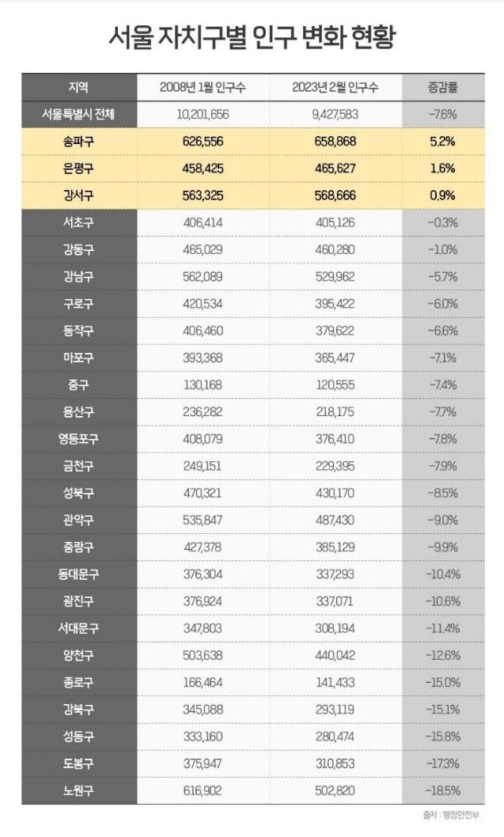
Task: Click the 증감률 column header
Action: click(x=443, y=87)
